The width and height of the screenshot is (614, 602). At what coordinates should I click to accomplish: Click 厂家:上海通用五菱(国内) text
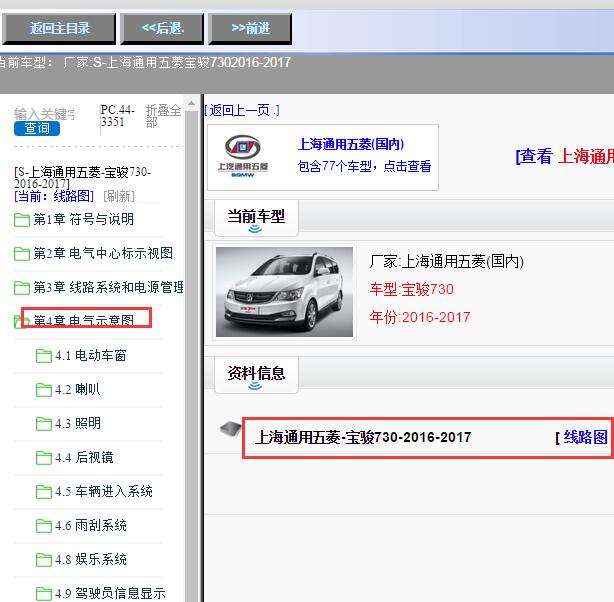(446, 261)
